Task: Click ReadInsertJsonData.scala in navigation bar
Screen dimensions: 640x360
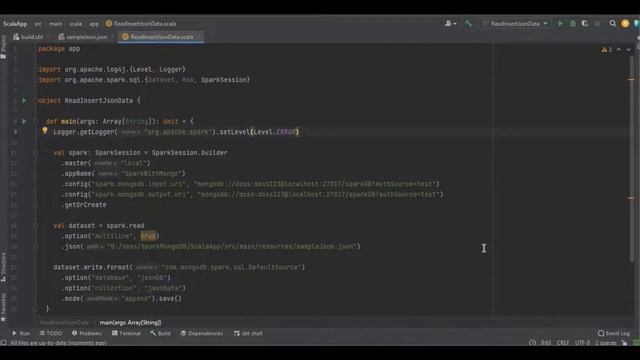Action: pyautogui.click(x=141, y=24)
